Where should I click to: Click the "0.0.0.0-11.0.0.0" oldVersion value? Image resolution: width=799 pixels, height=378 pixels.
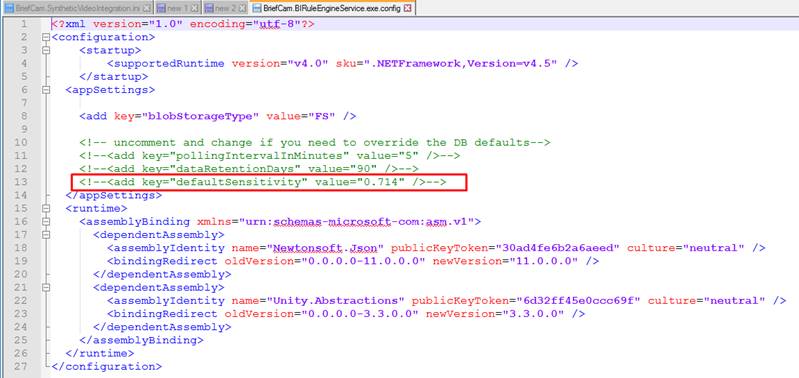tap(363, 261)
